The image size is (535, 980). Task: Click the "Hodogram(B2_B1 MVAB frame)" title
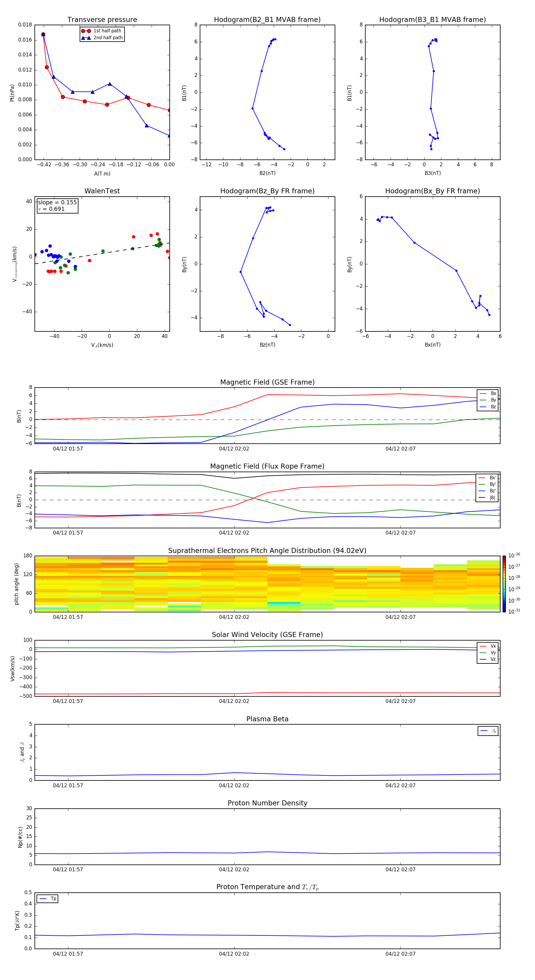[267, 20]
